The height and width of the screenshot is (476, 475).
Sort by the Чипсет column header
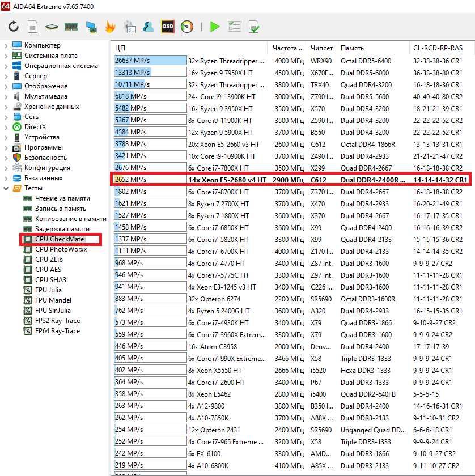pos(321,48)
